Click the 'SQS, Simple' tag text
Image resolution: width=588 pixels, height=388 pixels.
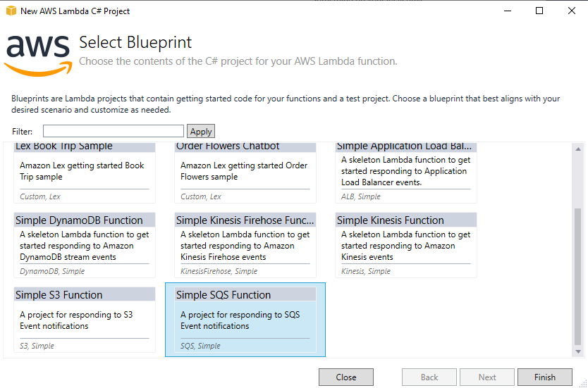pos(200,346)
